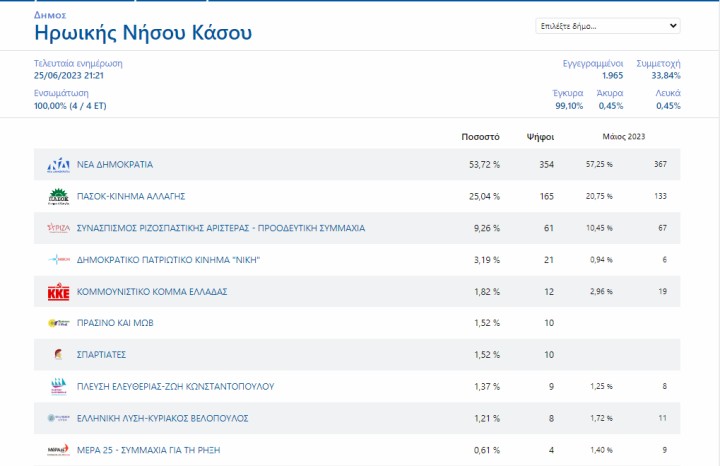The width and height of the screenshot is (720, 466).
Task: Click the ΝΙΚΗ party logo icon
Action: click(x=58, y=260)
